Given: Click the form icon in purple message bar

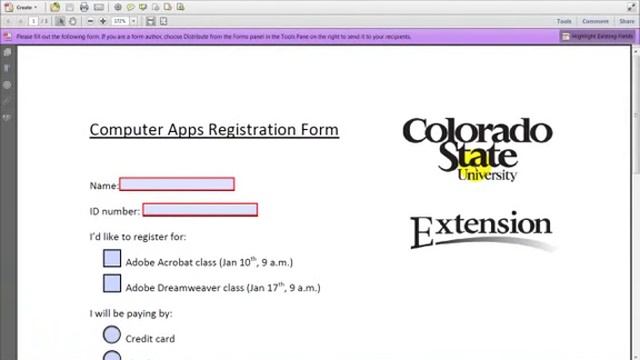Looking at the screenshot, I should [x=8, y=36].
